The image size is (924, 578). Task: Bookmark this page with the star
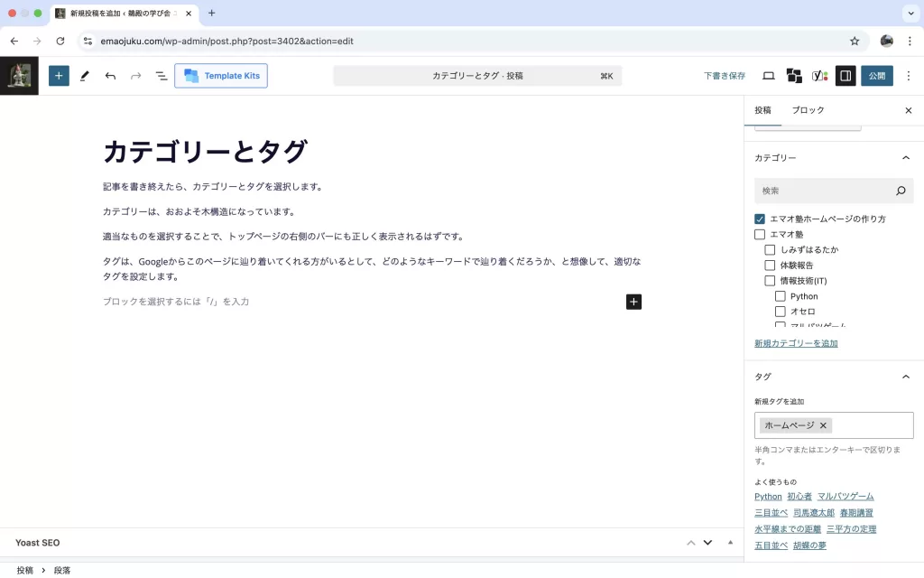855,42
